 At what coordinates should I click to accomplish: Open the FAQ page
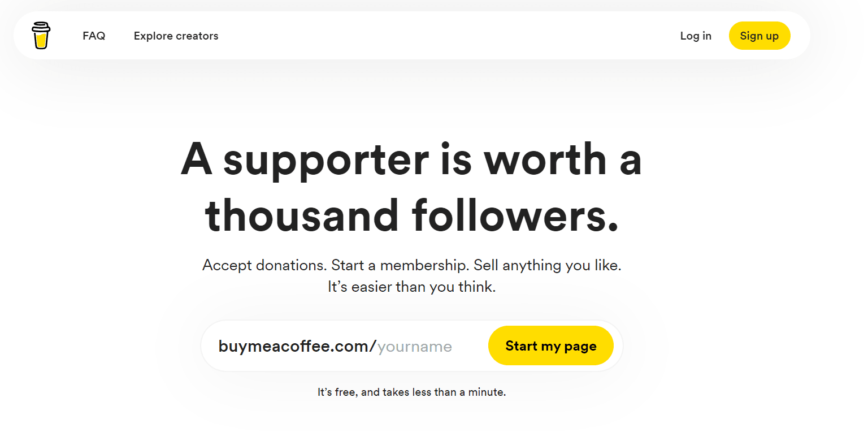click(x=94, y=36)
